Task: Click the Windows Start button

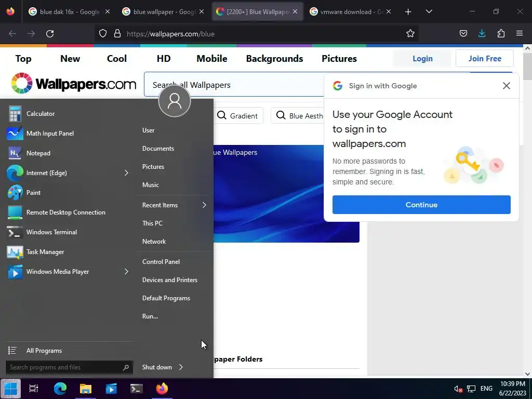Action: click(x=11, y=389)
